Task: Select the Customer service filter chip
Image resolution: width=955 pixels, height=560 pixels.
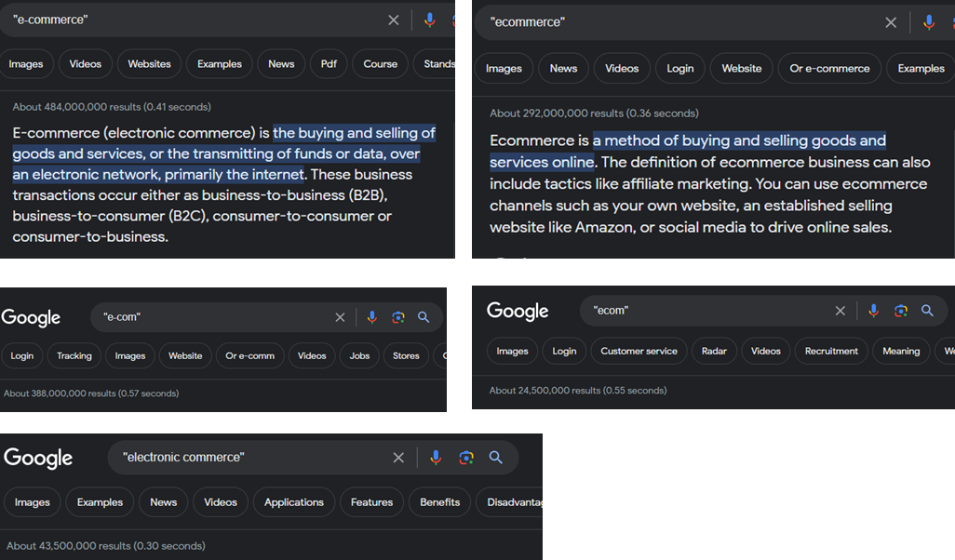Action: [639, 352]
